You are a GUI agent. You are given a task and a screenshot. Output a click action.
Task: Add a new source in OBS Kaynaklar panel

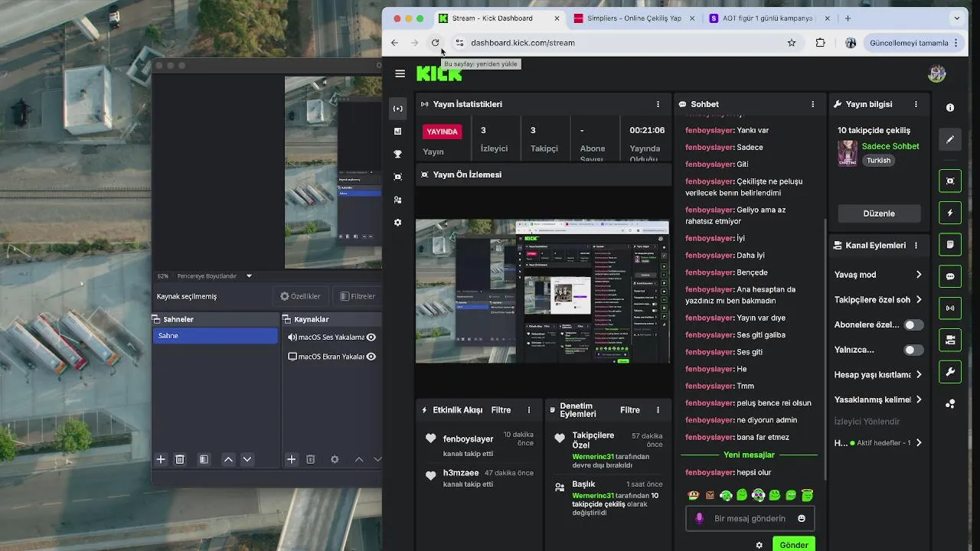291,459
